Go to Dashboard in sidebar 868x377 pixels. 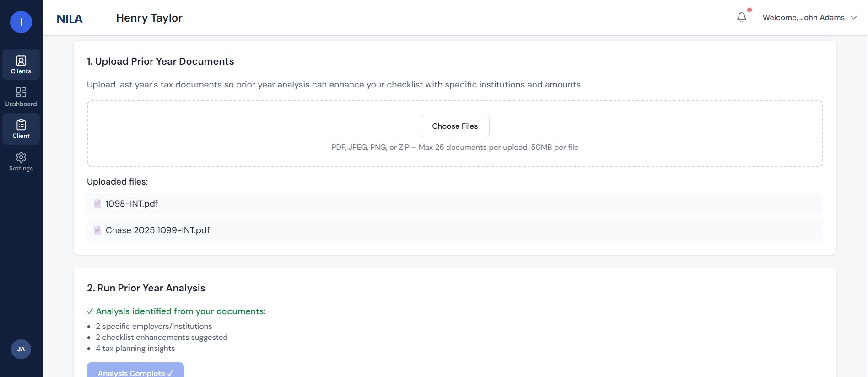coord(21,97)
